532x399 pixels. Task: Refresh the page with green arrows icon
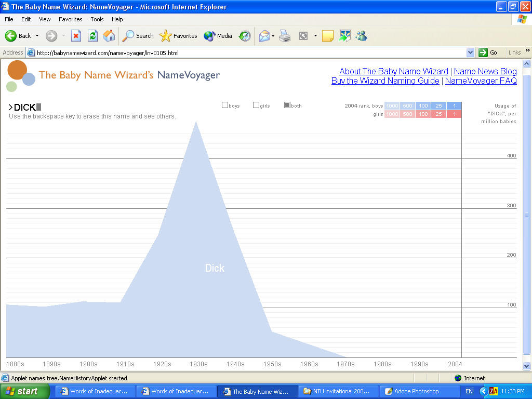[x=92, y=36]
